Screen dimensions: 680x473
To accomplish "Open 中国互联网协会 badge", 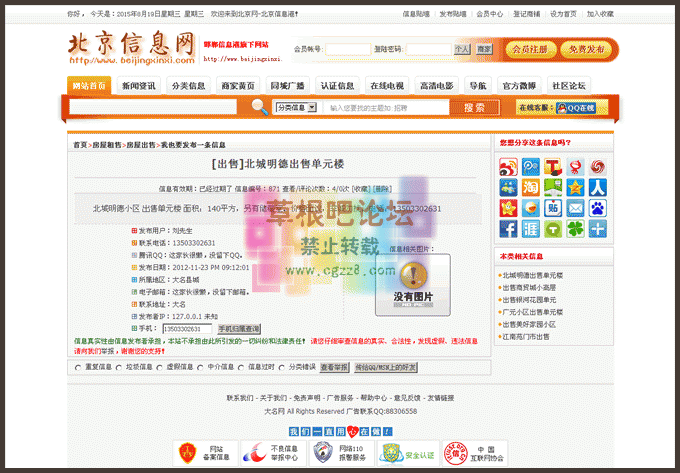I will point(475,453).
